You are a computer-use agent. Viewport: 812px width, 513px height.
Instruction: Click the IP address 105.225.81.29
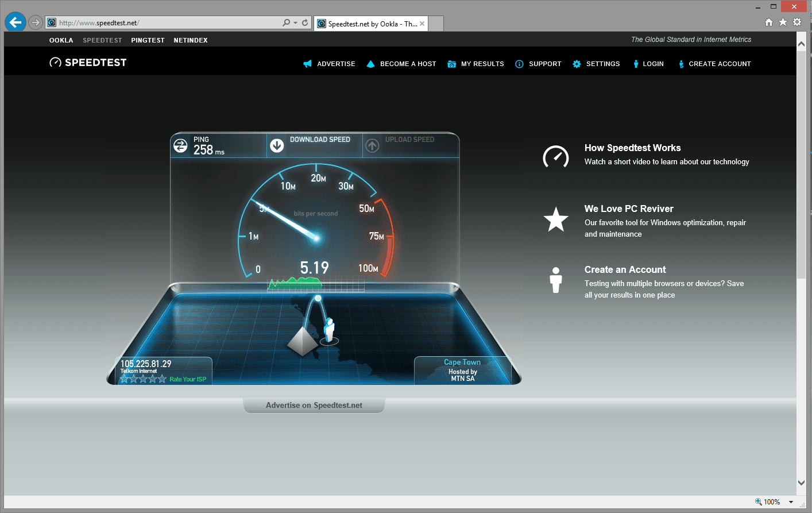coord(146,364)
